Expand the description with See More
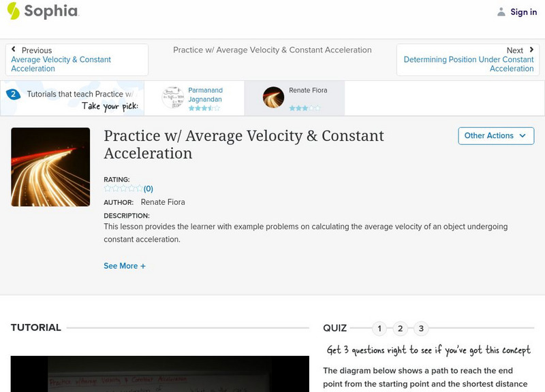Image resolution: width=545 pixels, height=392 pixels. (125, 265)
